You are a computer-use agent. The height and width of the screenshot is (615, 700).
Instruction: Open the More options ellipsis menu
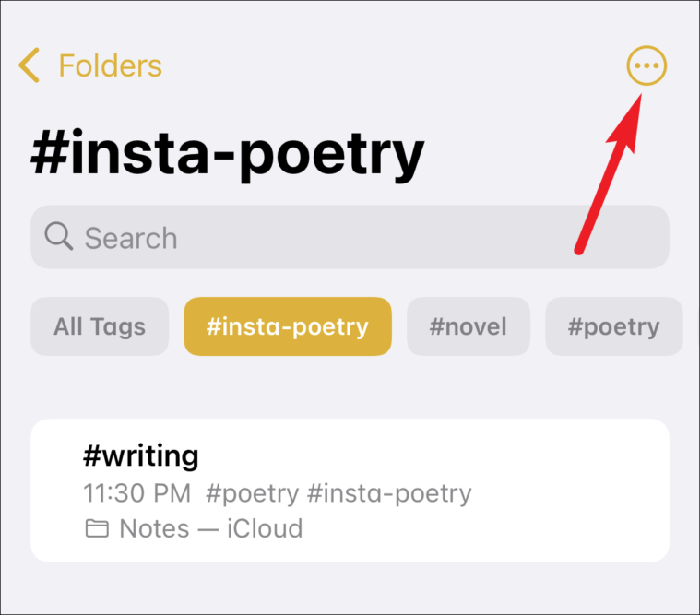[646, 66]
